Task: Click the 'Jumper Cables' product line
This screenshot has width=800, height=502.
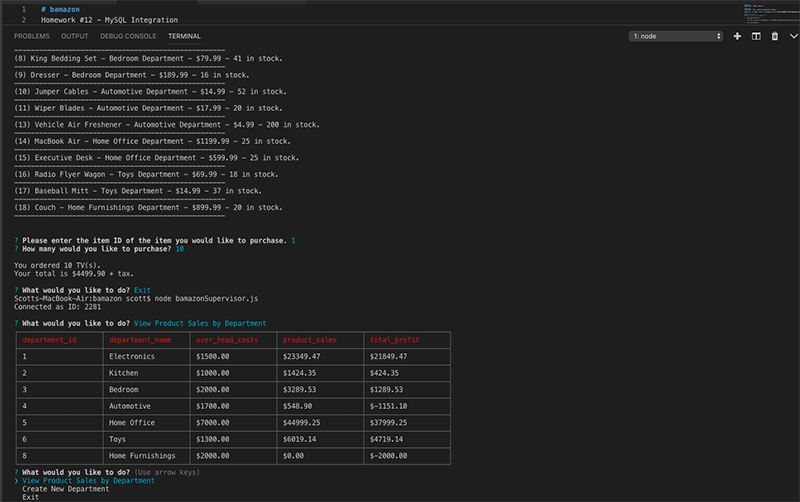Action: coord(150,91)
